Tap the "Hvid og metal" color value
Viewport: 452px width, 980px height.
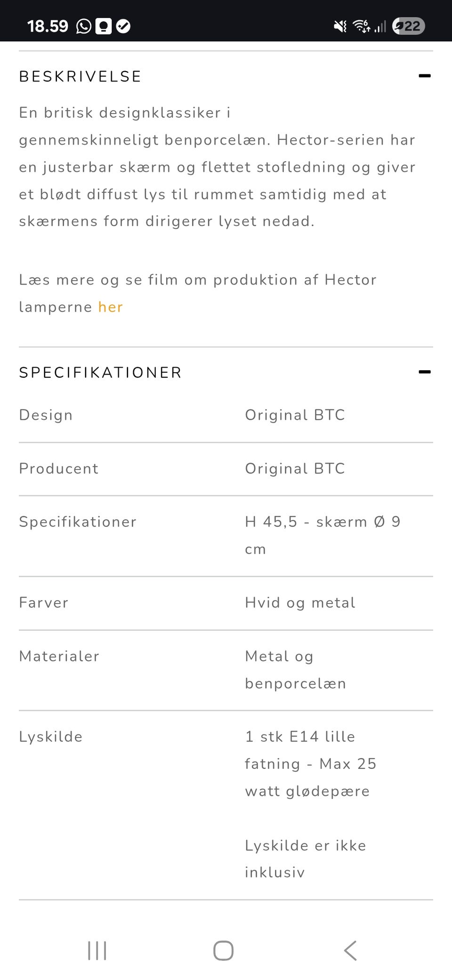point(300,603)
